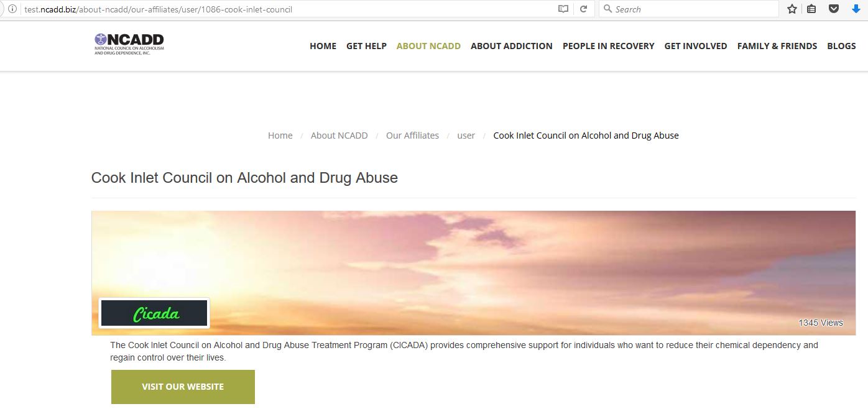Toggle reader view icon in address bar
The image size is (868, 414).
pos(563,9)
